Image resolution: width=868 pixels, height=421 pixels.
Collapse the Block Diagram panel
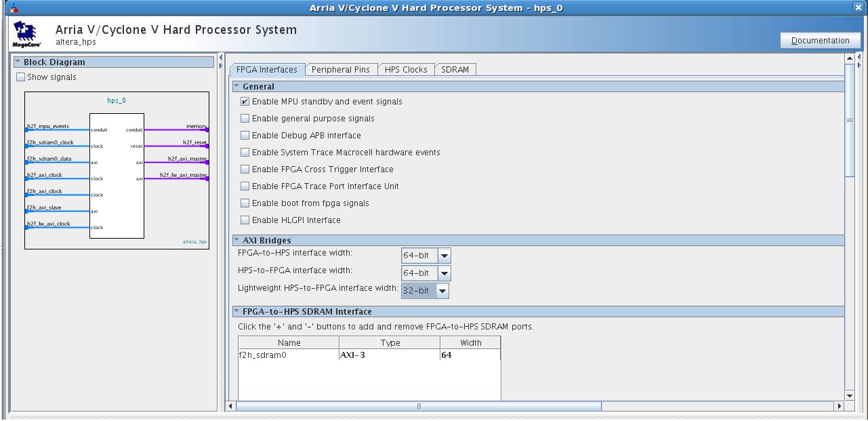coord(18,62)
